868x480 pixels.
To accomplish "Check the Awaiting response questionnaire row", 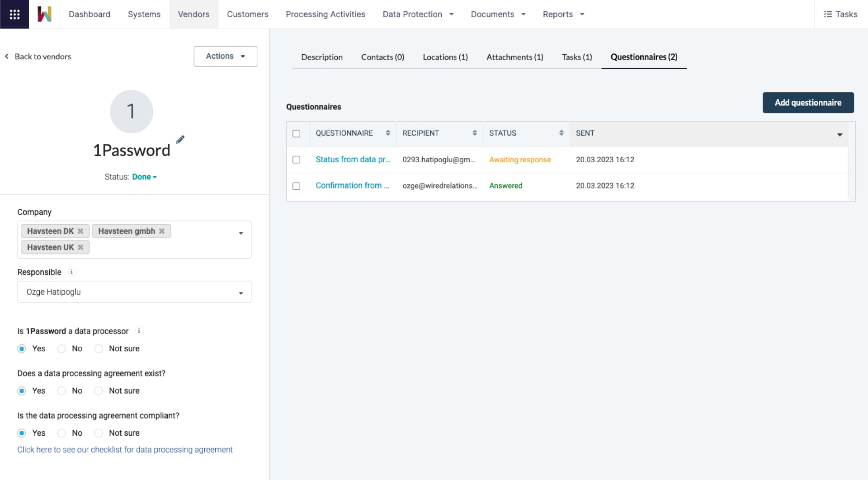I will point(297,160).
